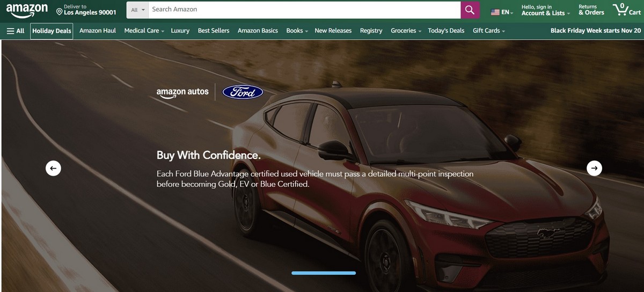This screenshot has width=644, height=292.
Task: Click the Ford logo in banner
Action: pos(243,92)
